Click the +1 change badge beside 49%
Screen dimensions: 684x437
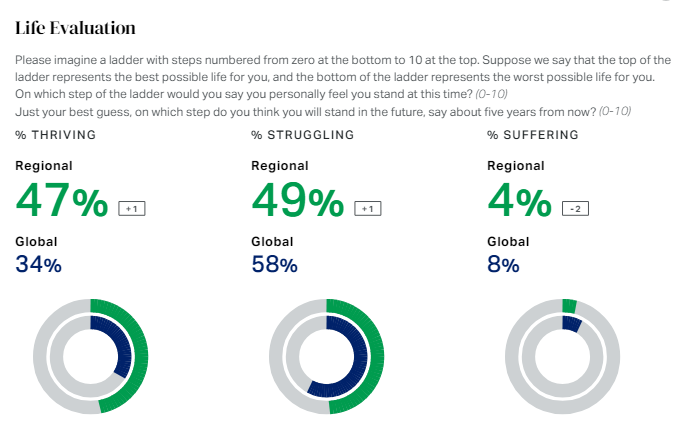[367, 208]
